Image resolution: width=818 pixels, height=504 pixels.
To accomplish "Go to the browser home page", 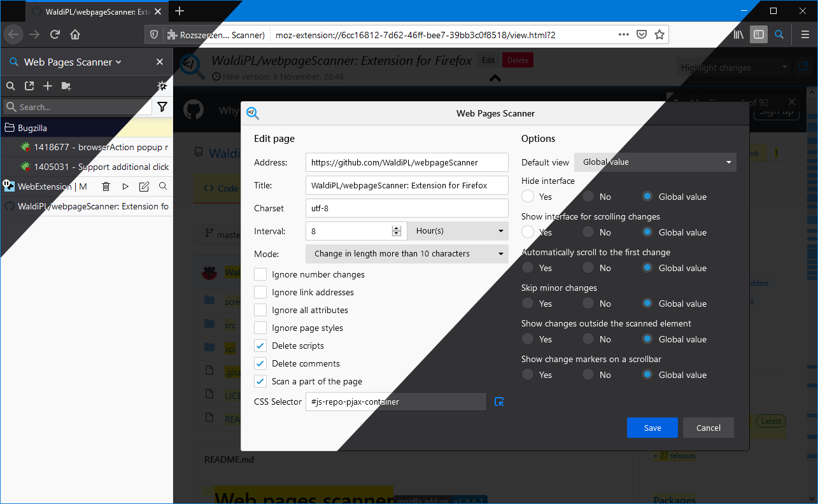I will pos(75,34).
